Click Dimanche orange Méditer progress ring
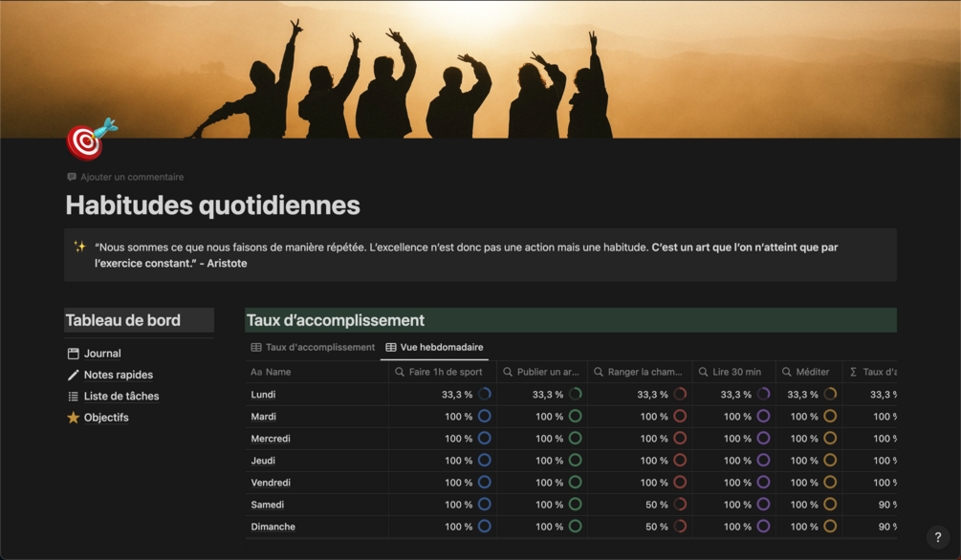The image size is (961, 560). coord(830,527)
